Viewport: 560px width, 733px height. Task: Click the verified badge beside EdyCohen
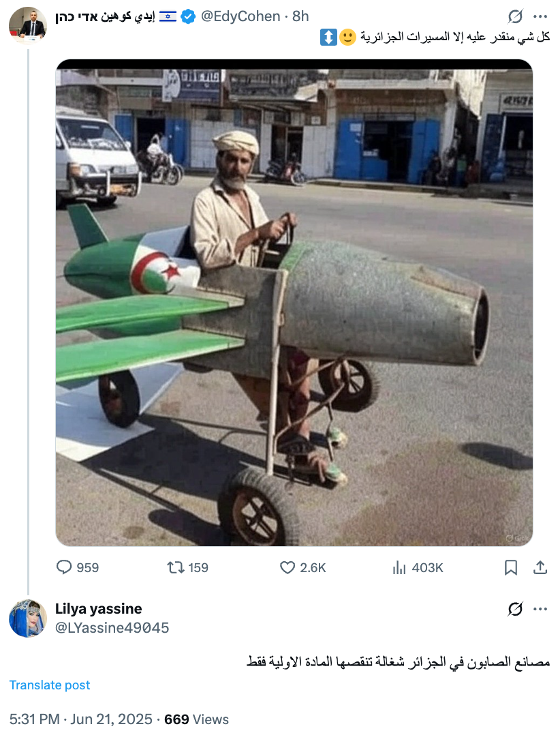tap(188, 17)
